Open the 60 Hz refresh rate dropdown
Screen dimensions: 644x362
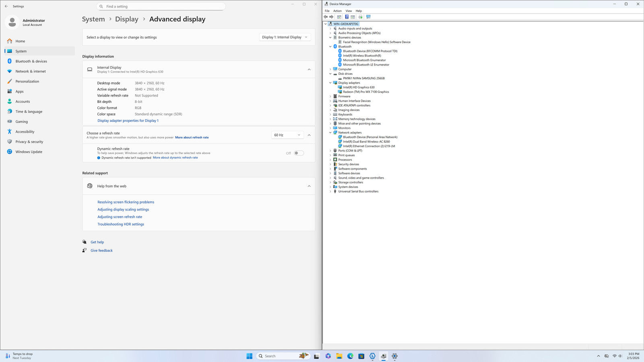pos(287,135)
